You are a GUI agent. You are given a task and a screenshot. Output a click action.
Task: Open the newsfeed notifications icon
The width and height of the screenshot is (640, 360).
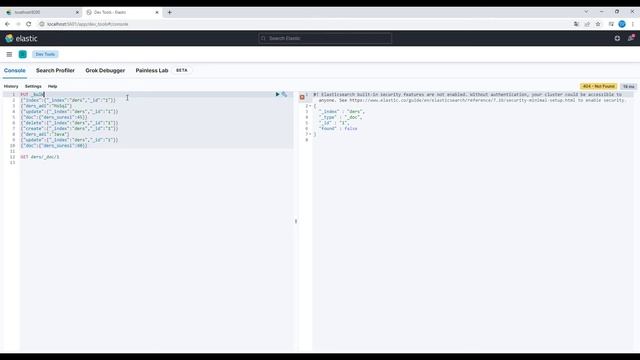[x=631, y=38]
